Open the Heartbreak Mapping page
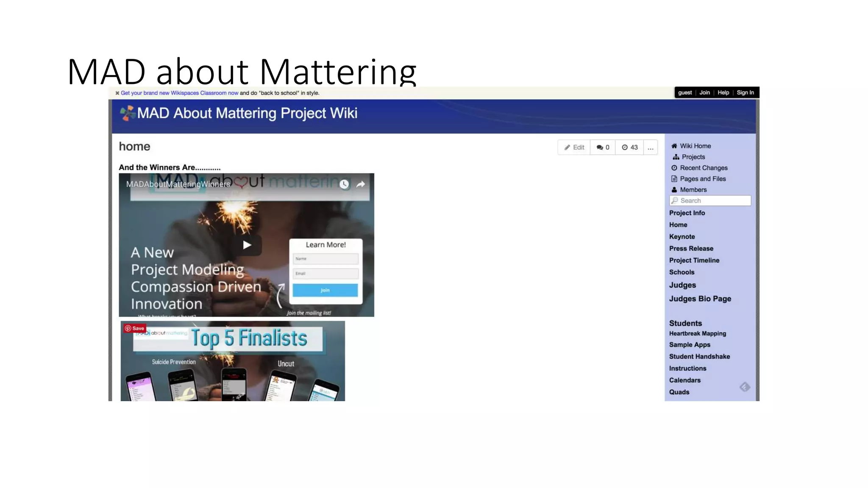 point(698,334)
